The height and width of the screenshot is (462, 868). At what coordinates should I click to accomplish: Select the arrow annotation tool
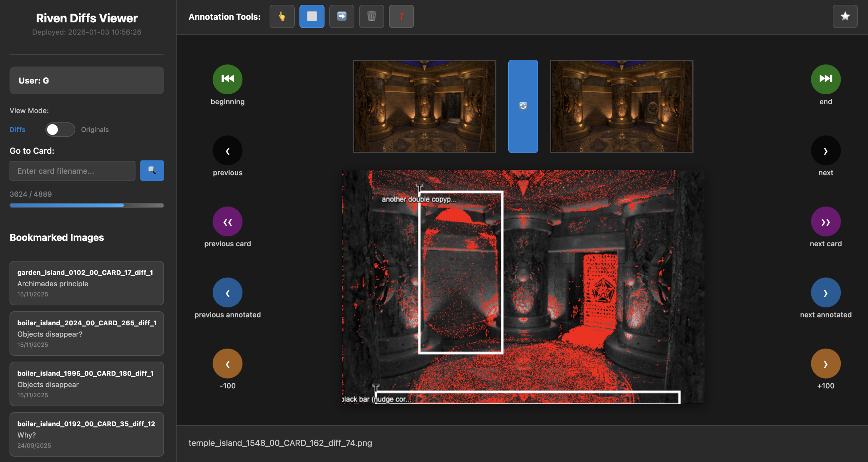341,16
